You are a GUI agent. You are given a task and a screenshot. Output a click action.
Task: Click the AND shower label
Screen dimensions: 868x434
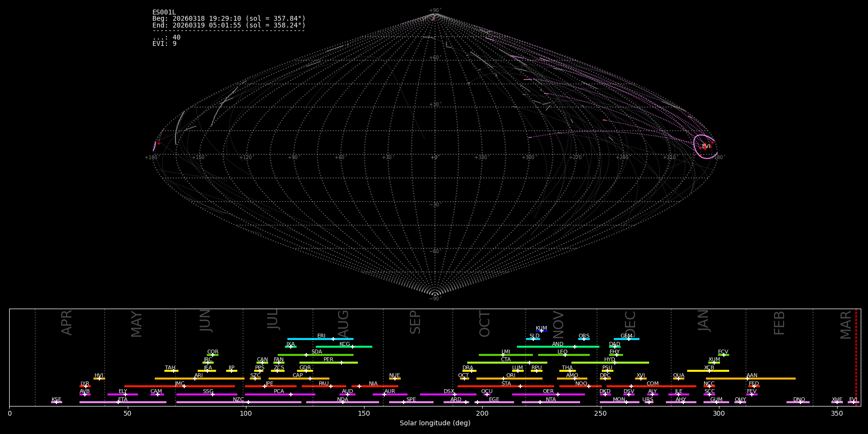tap(557, 344)
